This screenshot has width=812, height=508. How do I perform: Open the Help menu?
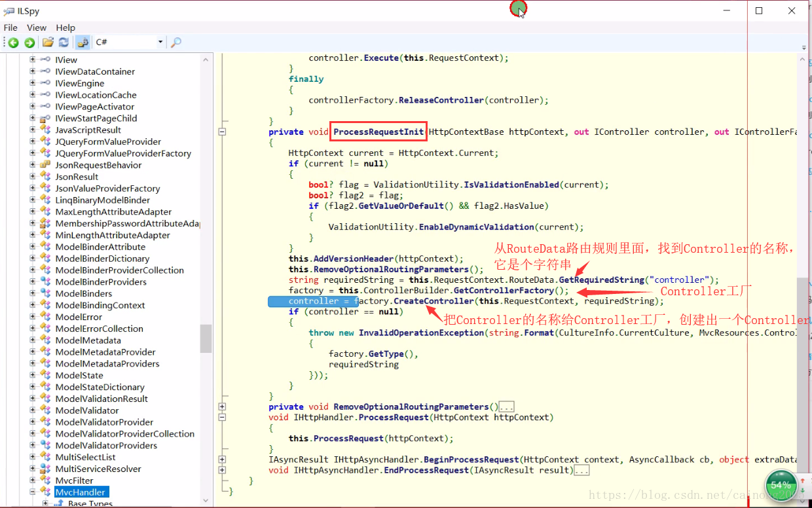pyautogui.click(x=65, y=27)
